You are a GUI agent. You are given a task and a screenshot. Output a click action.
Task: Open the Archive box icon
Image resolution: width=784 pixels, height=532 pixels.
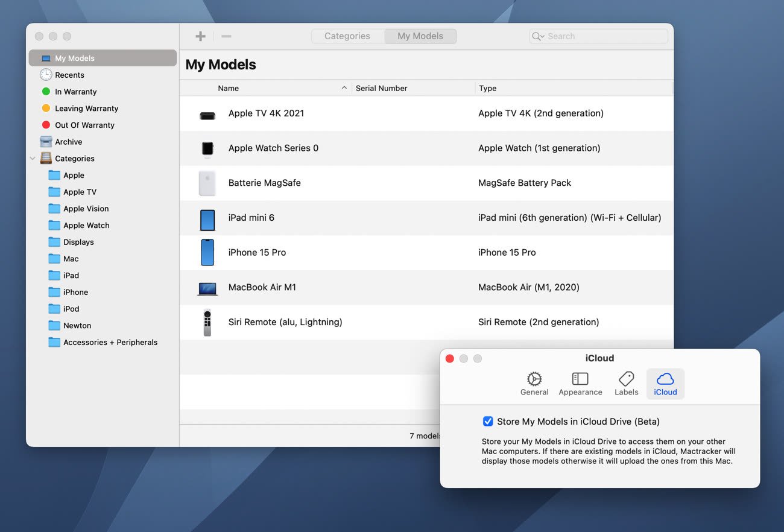tap(46, 142)
